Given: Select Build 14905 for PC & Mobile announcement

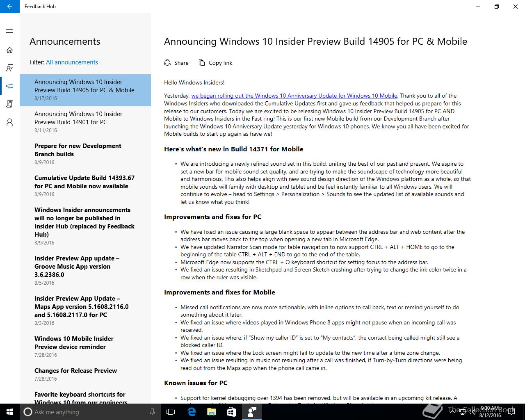Looking at the screenshot, I should click(85, 90).
